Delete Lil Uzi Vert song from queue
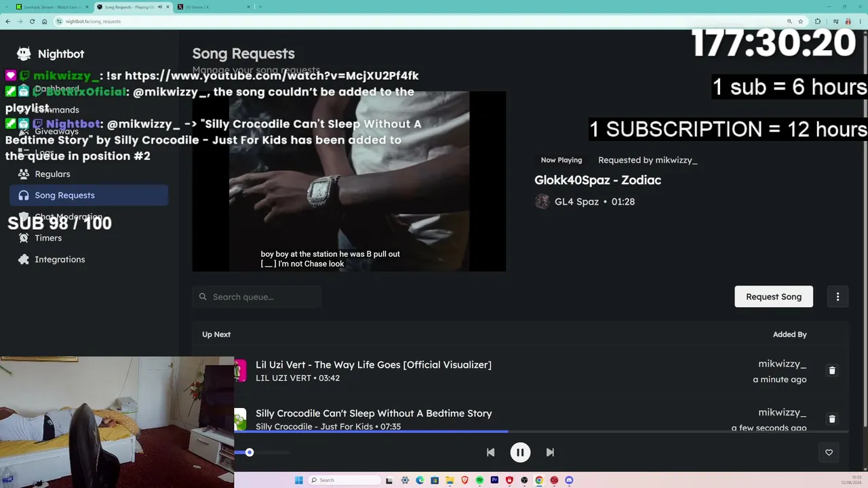The width and height of the screenshot is (868, 488). tap(832, 371)
